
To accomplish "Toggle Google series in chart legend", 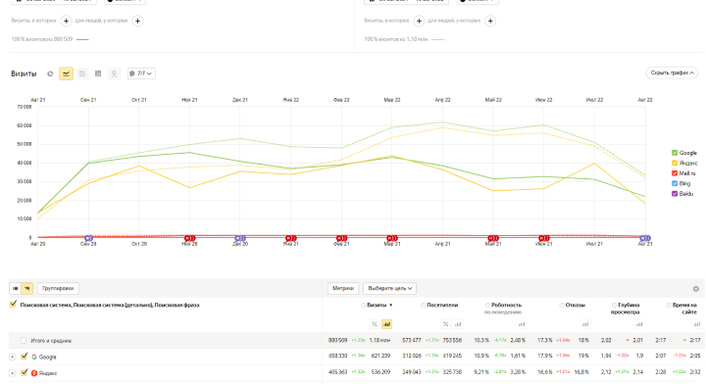I will pos(674,153).
